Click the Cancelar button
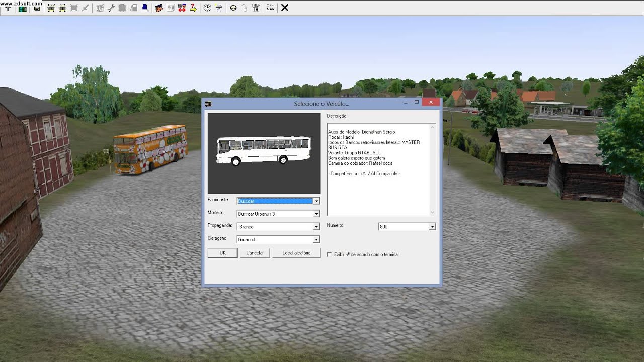Screen dimensions: 644x362 255,253
